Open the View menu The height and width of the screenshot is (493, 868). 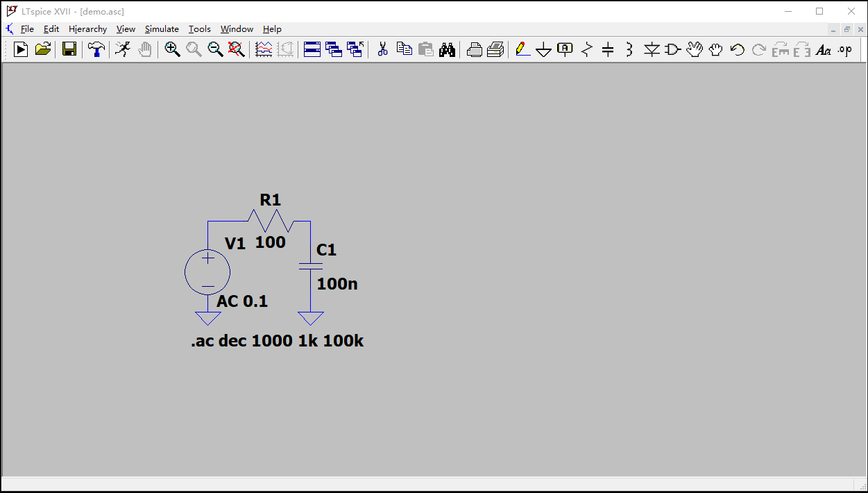(x=126, y=29)
